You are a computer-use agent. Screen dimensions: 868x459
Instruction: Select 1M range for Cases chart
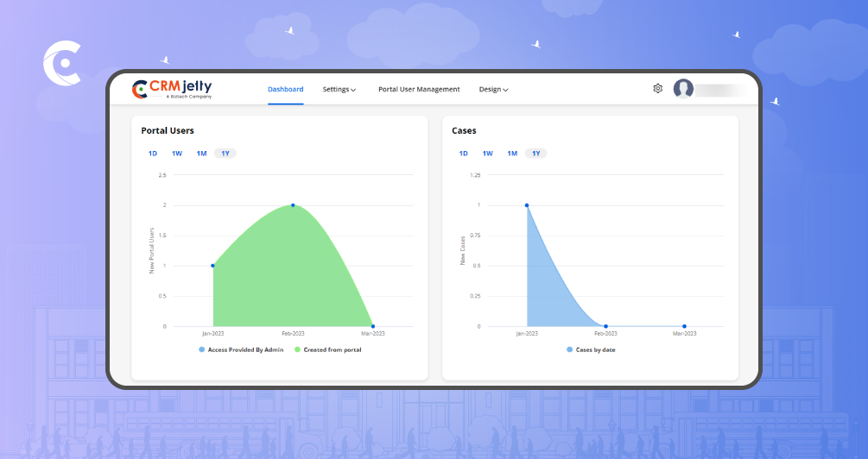point(512,154)
